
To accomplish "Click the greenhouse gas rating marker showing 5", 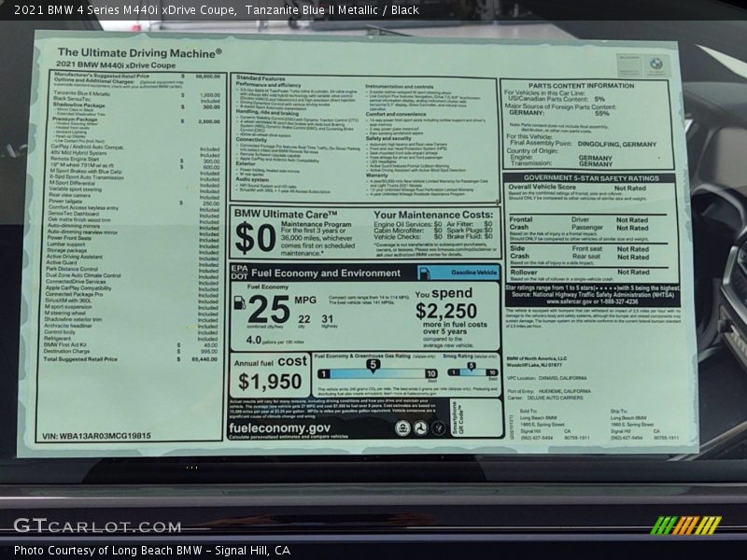I will tap(373, 365).
